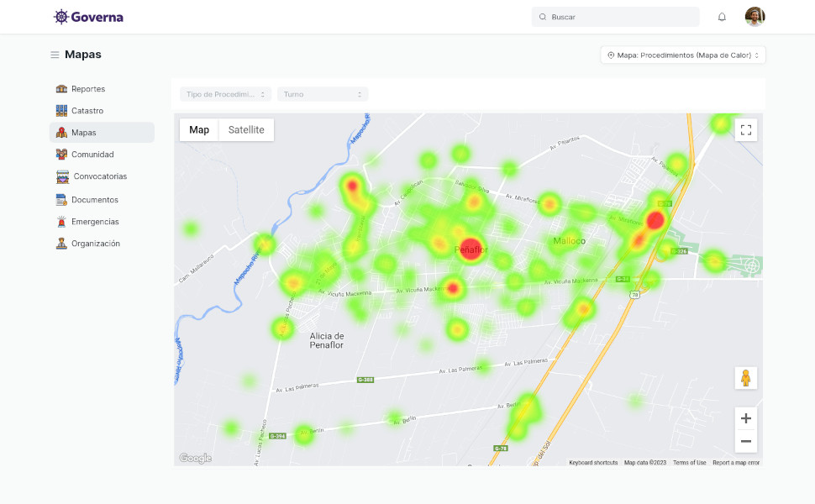The image size is (815, 504).
Task: Toggle the sidebar hamburger menu icon
Action: 55,55
